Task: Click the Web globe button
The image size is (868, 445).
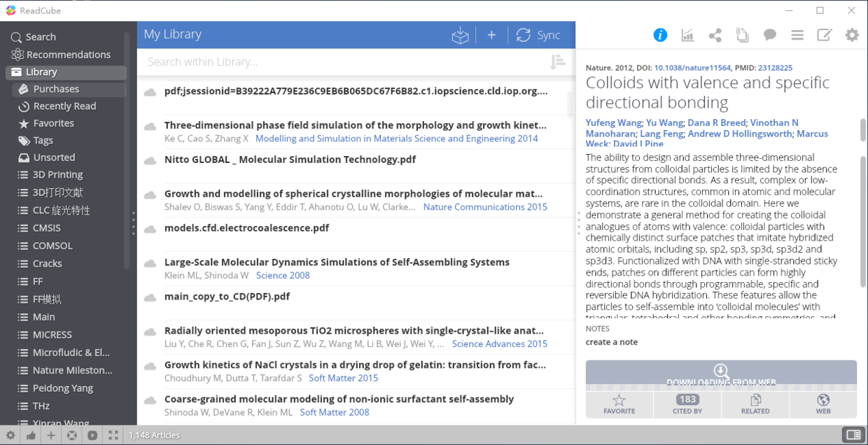Action: (823, 404)
